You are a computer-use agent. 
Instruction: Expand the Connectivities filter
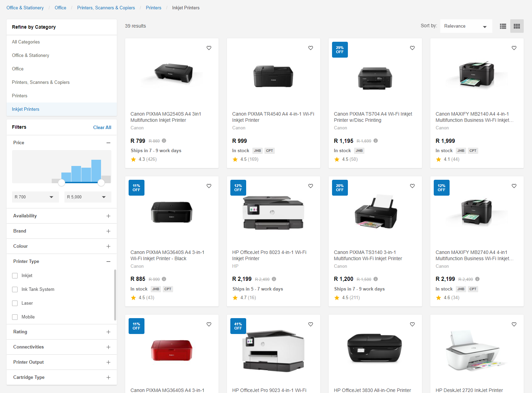[x=109, y=347]
